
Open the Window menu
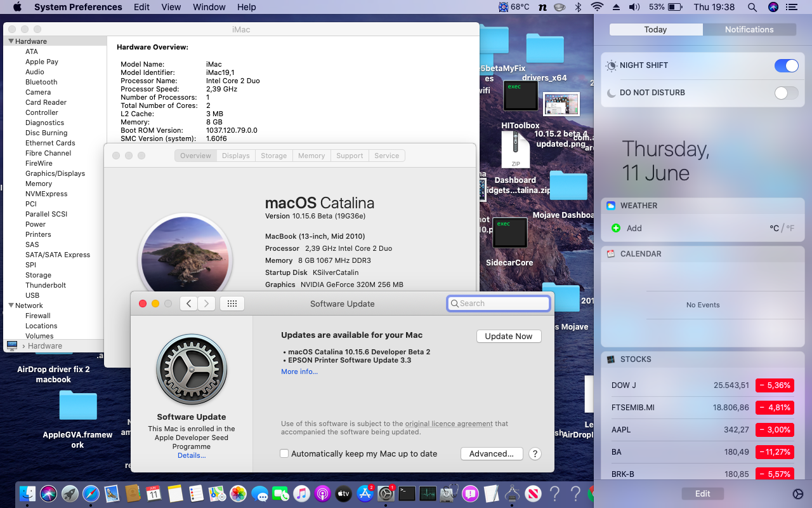pyautogui.click(x=209, y=7)
